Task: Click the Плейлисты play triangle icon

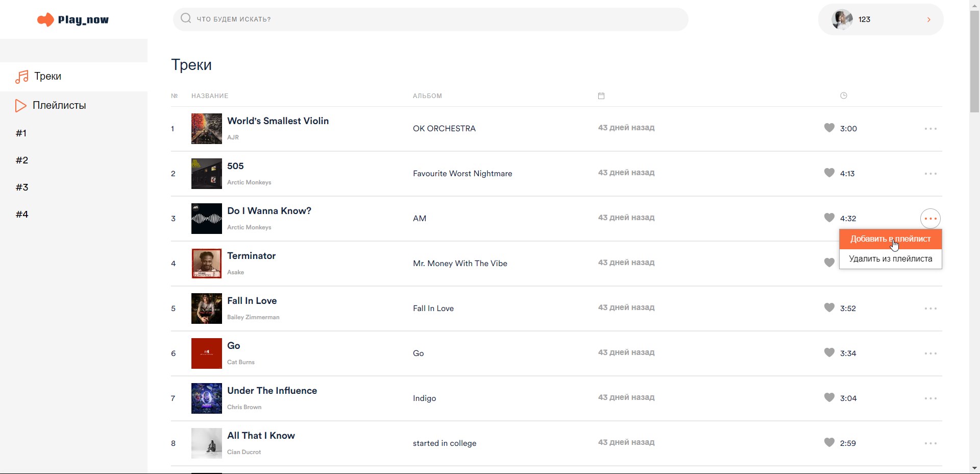Action: (x=21, y=106)
